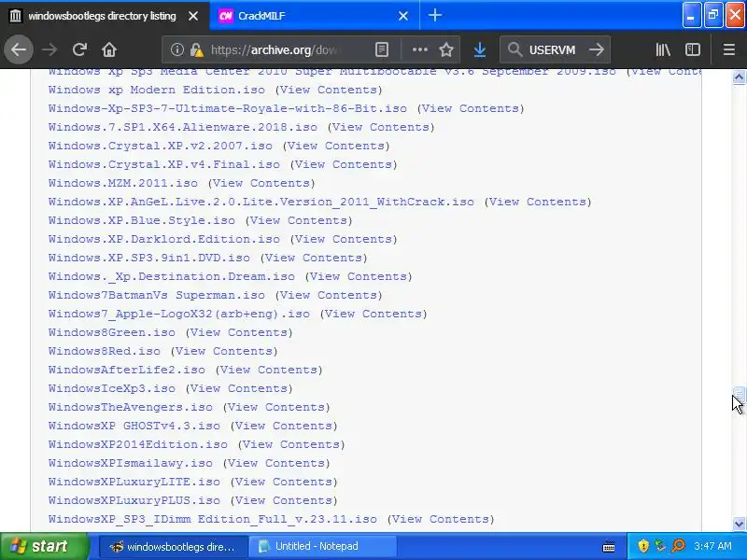The width and height of the screenshot is (747, 560).
Task: Open Windows.Crystal.XP.v4.Final.iso link
Action: 164,164
